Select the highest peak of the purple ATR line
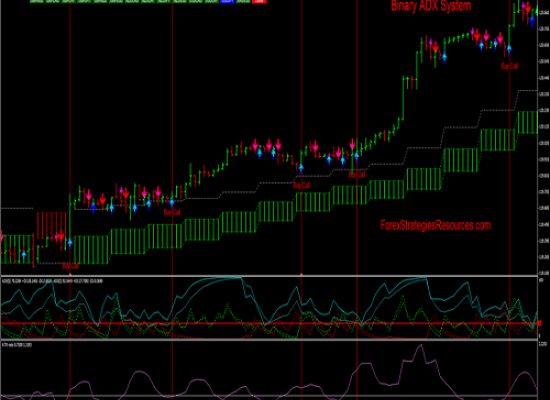The width and height of the screenshot is (550, 400). pyautogui.click(x=421, y=346)
